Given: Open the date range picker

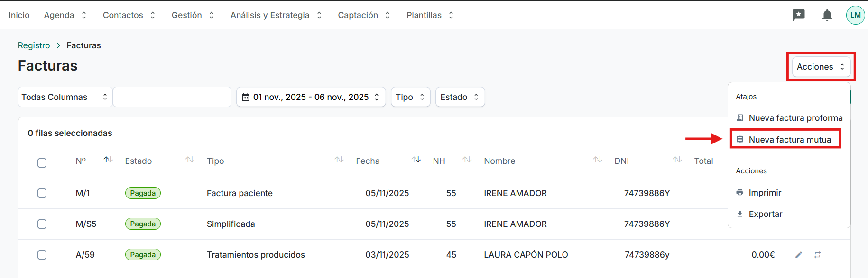Looking at the screenshot, I should (x=311, y=97).
